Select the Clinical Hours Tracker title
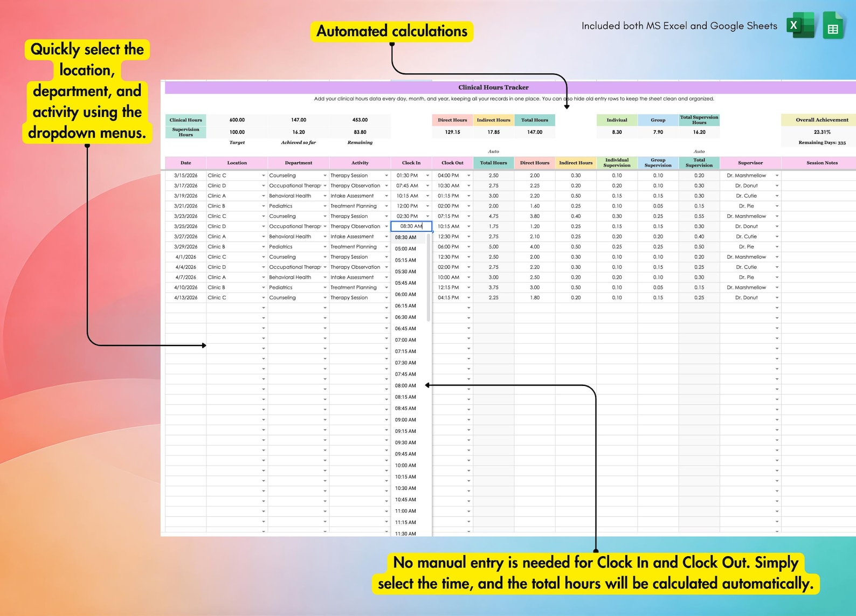 pyautogui.click(x=493, y=87)
